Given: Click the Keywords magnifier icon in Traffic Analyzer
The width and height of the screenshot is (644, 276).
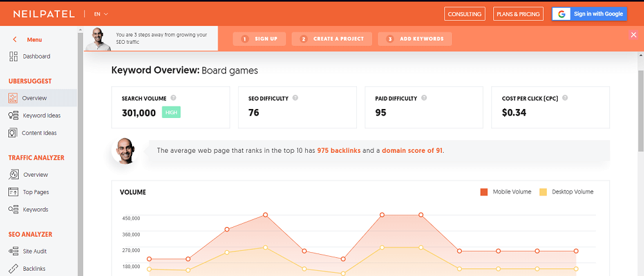Looking at the screenshot, I should [x=13, y=210].
